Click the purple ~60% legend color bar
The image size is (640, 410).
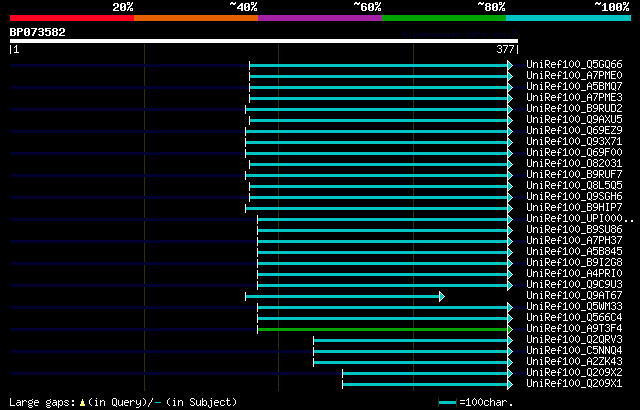(320, 18)
